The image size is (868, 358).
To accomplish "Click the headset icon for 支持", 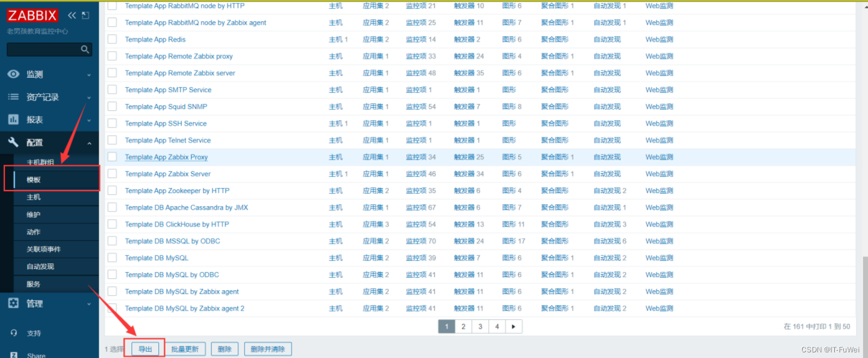I will [x=13, y=333].
